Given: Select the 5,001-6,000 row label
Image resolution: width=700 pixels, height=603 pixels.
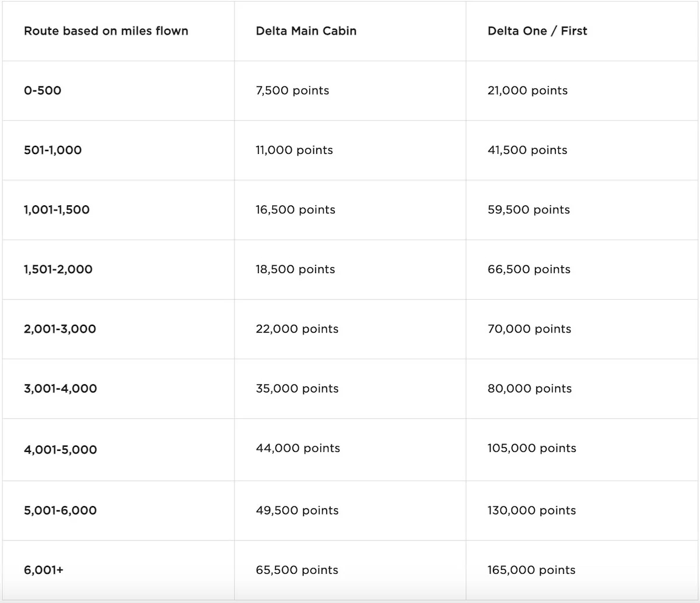Looking at the screenshot, I should click(x=60, y=510).
